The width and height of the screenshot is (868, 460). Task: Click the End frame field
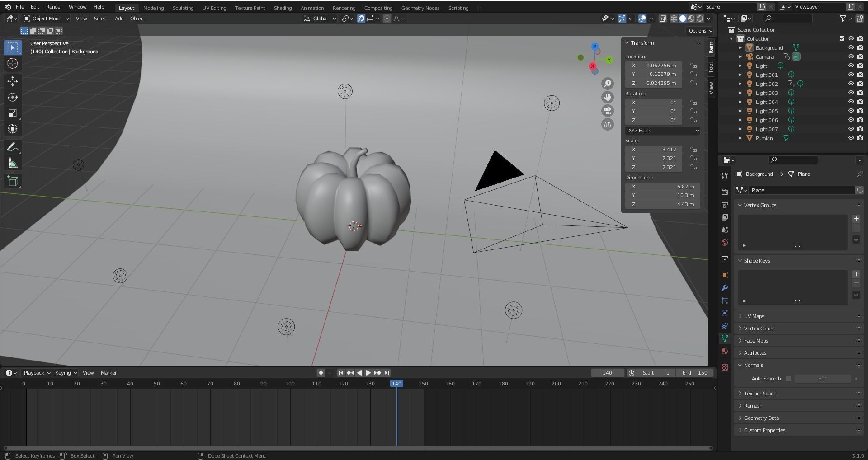point(695,373)
